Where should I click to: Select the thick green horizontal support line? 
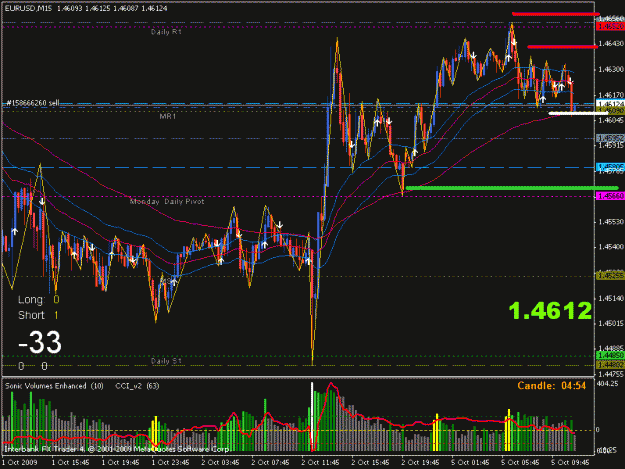coord(512,188)
